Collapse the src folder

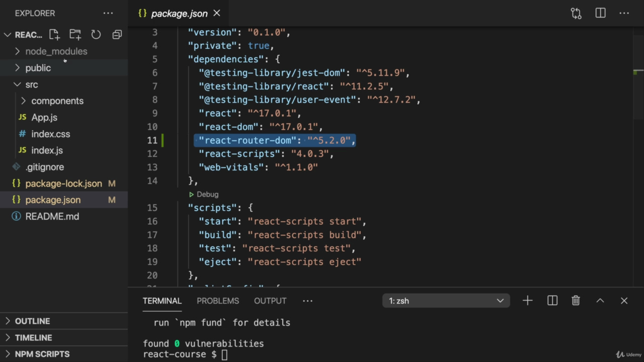[x=31, y=84]
